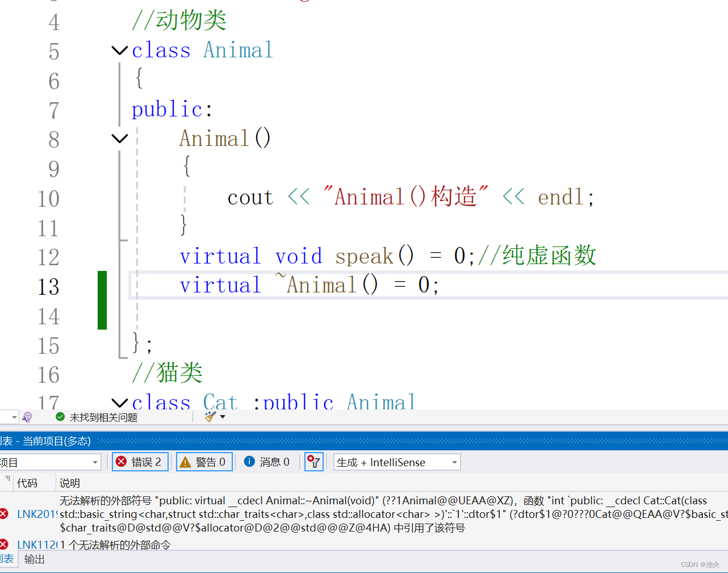Screen dimensions: 728x573
Task: Click the endl keyword on line 10
Action: (561, 197)
